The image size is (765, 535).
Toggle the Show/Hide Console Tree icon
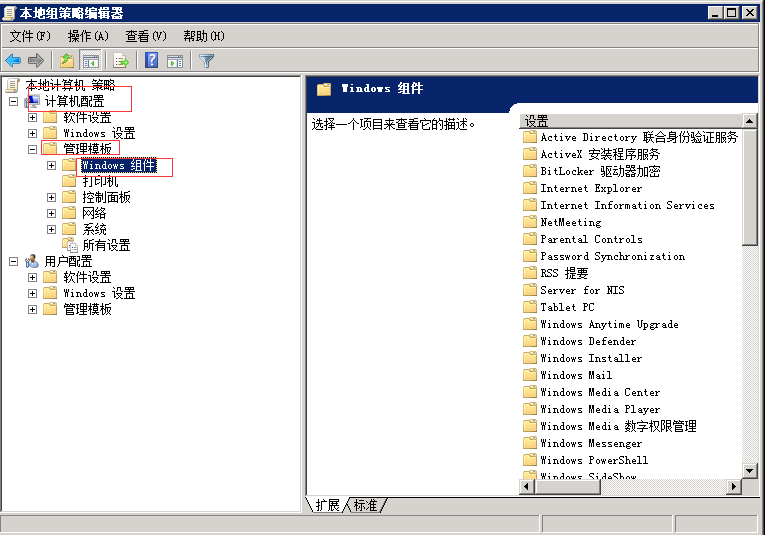point(91,60)
